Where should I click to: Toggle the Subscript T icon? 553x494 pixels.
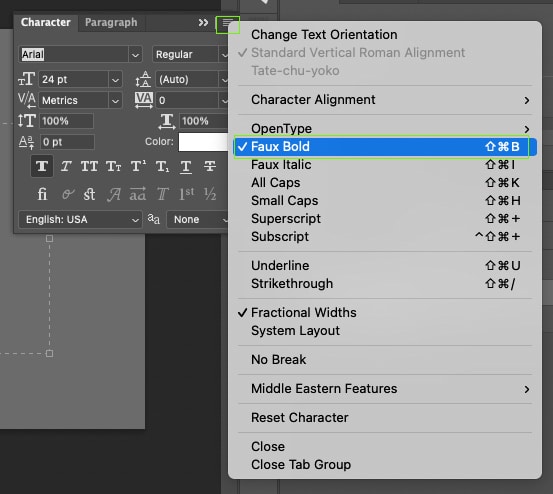(x=162, y=166)
